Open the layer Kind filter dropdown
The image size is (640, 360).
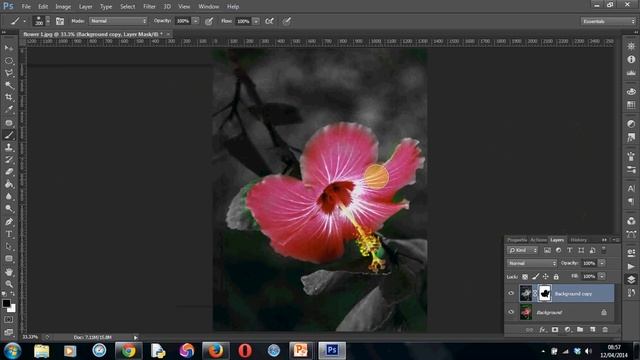coord(523,250)
